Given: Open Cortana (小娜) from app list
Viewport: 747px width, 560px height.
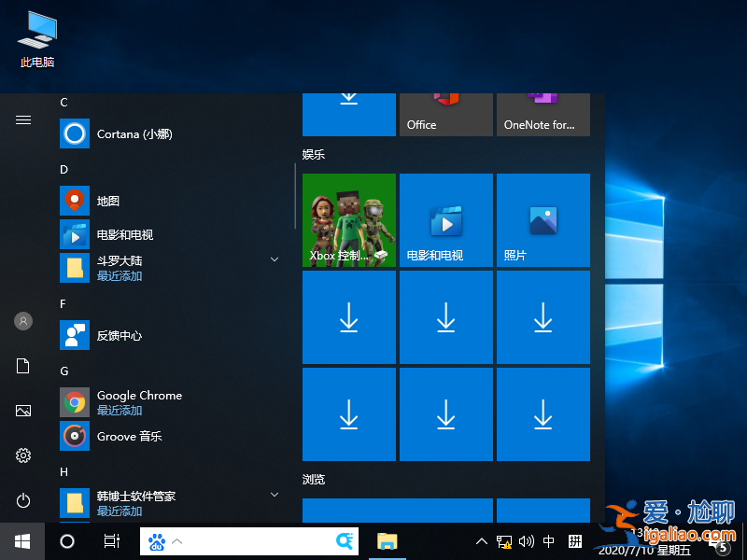Looking at the screenshot, I should tap(134, 134).
